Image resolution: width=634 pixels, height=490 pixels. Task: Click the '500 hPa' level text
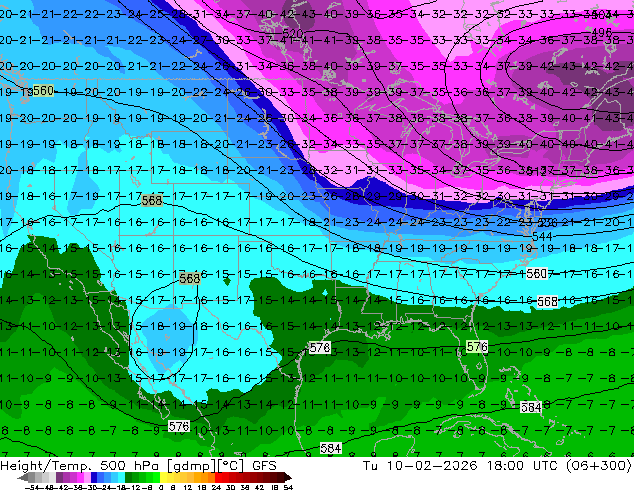130,466
